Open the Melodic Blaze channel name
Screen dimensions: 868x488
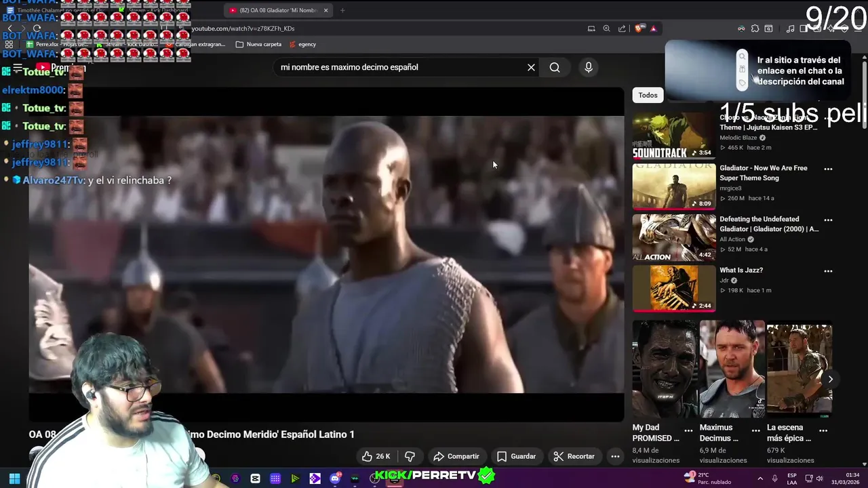pos(738,138)
